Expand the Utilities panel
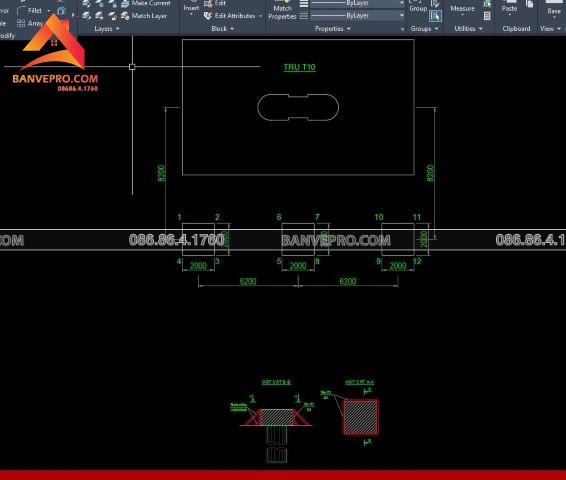 [468, 29]
